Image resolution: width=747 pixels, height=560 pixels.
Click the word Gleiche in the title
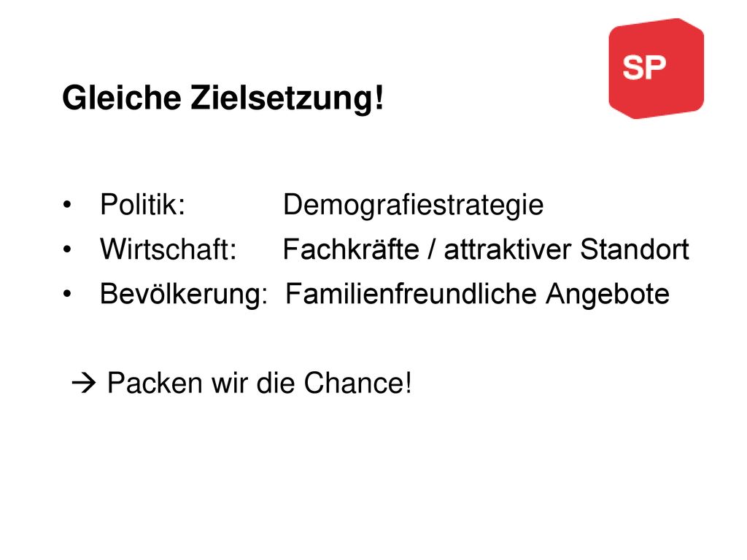point(122,98)
